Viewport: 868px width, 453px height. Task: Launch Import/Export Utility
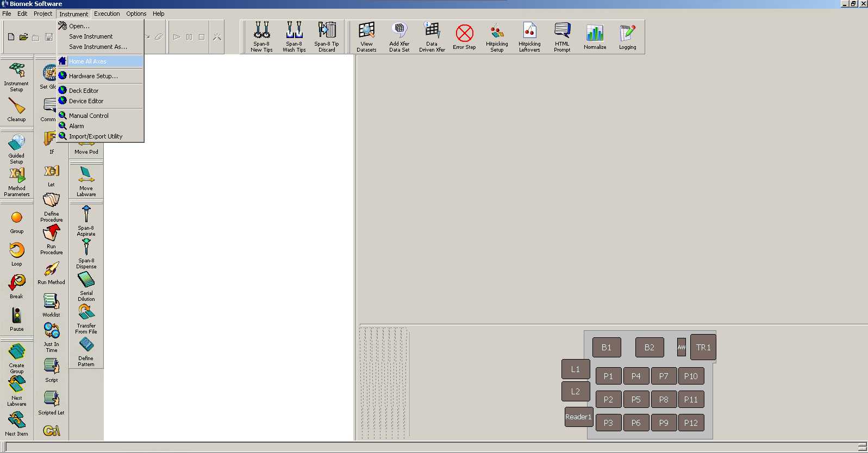coord(100,136)
